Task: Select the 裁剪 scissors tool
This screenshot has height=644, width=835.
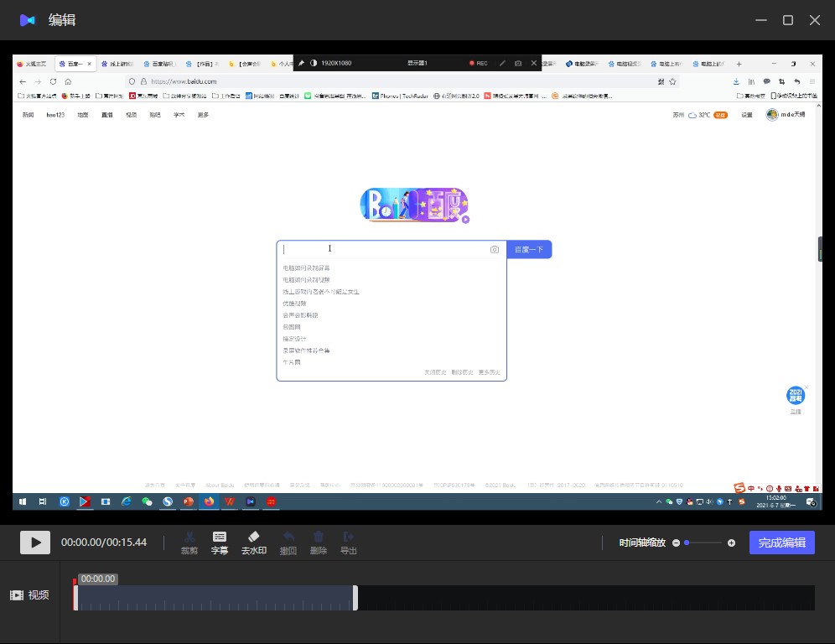Action: [x=189, y=543]
